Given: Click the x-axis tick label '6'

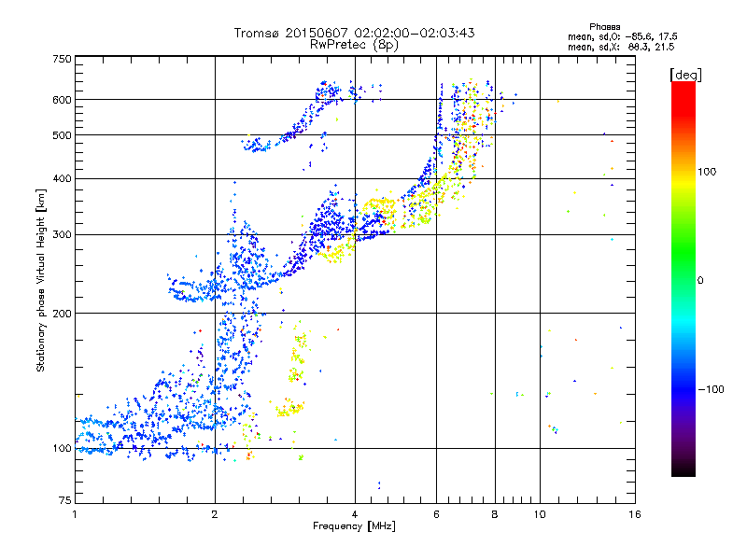Looking at the screenshot, I should point(436,514).
